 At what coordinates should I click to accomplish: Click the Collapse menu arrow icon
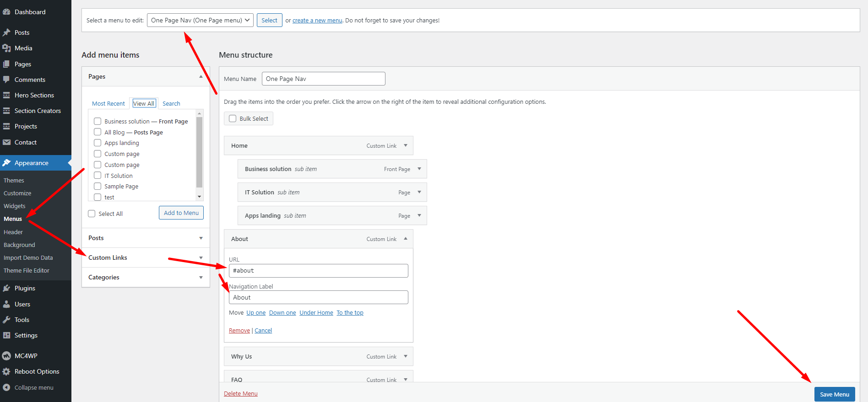[x=6, y=387]
